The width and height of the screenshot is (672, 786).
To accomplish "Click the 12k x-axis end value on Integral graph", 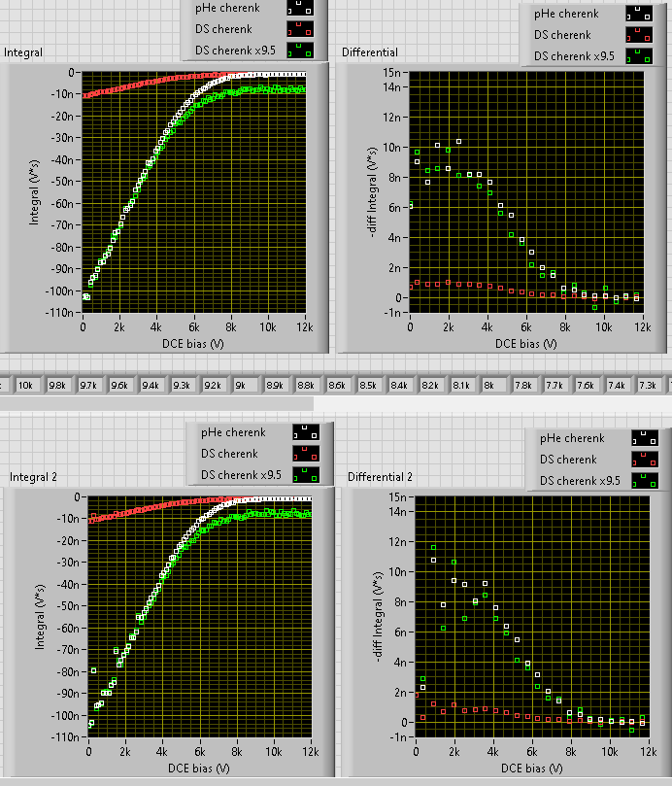I will 305,327.
